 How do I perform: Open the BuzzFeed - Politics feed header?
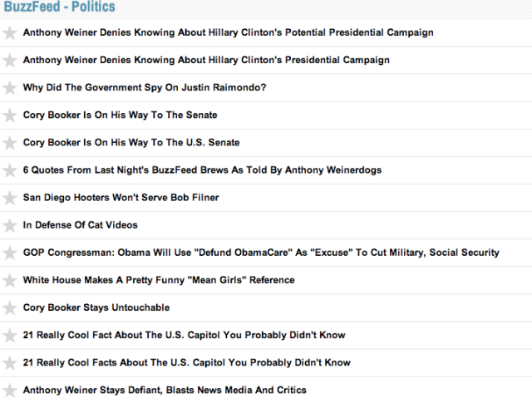pyautogui.click(x=59, y=7)
